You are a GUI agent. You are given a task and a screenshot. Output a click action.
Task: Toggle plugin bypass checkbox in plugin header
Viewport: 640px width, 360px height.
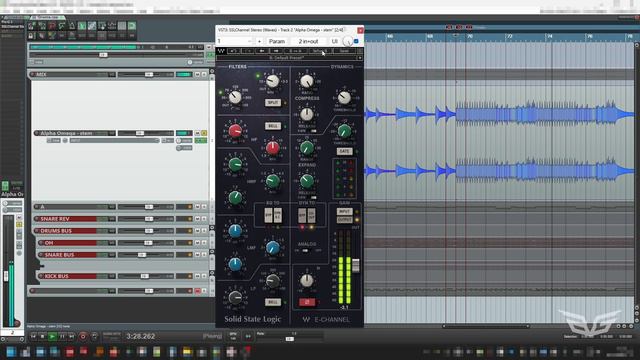[356, 41]
